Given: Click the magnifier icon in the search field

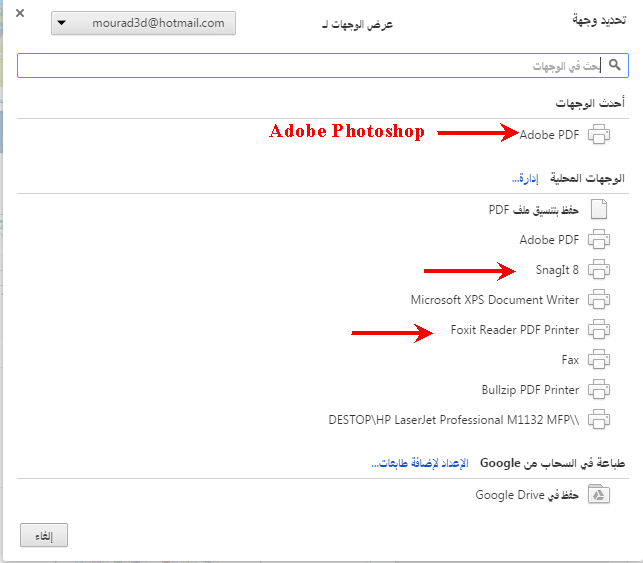Looking at the screenshot, I should pyautogui.click(x=614, y=65).
